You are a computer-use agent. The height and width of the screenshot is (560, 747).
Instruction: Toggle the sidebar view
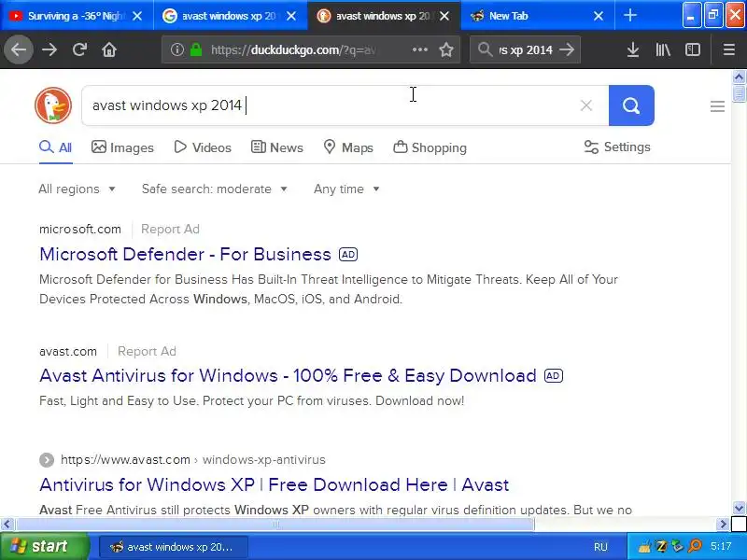(692, 49)
